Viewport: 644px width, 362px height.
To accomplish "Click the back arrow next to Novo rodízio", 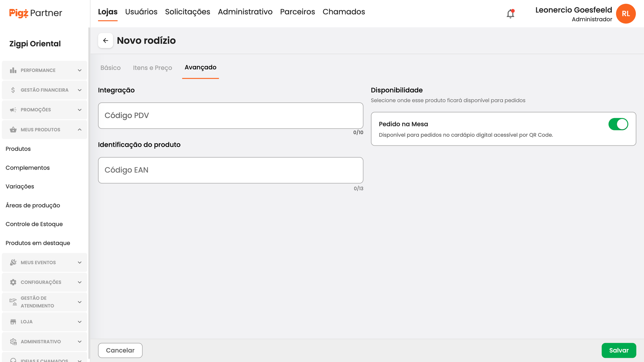I will 105,41.
